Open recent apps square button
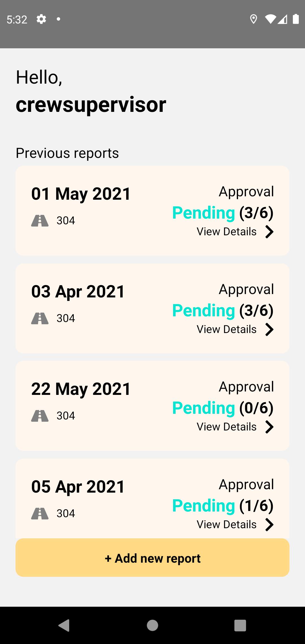This screenshot has height=644, width=305. pyautogui.click(x=240, y=625)
